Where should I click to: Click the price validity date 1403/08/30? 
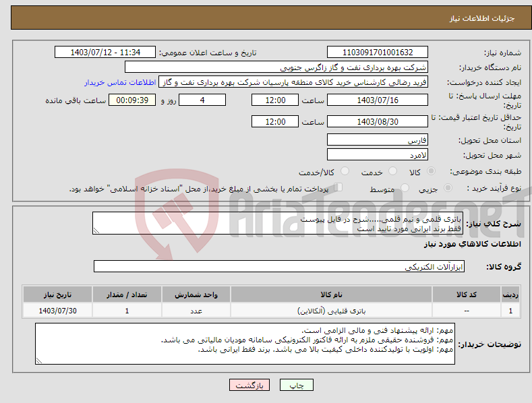click(378, 121)
